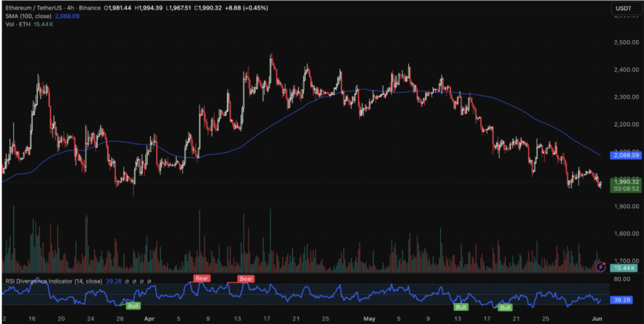
Task: Click the blue 2,088.09 SMA price-axis label
Action: [x=626, y=155]
